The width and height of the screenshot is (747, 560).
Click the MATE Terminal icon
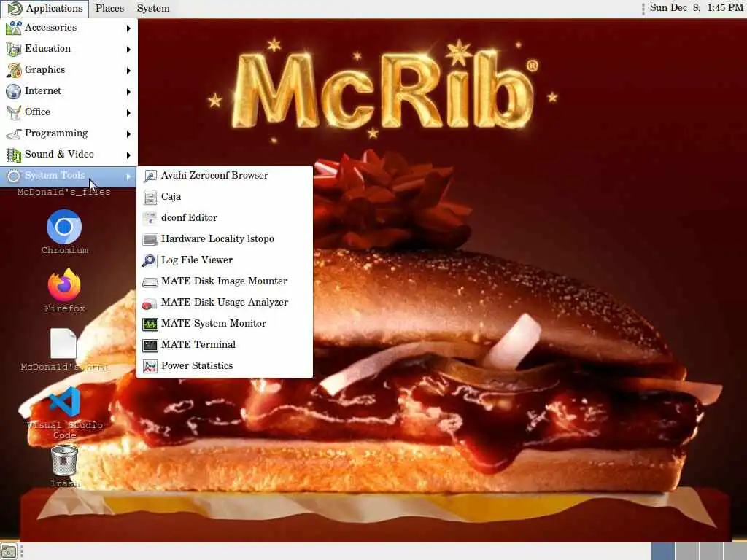[150, 345]
